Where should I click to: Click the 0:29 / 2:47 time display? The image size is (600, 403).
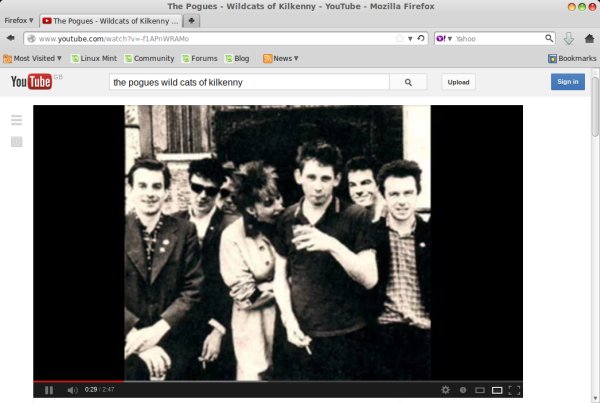click(99, 390)
